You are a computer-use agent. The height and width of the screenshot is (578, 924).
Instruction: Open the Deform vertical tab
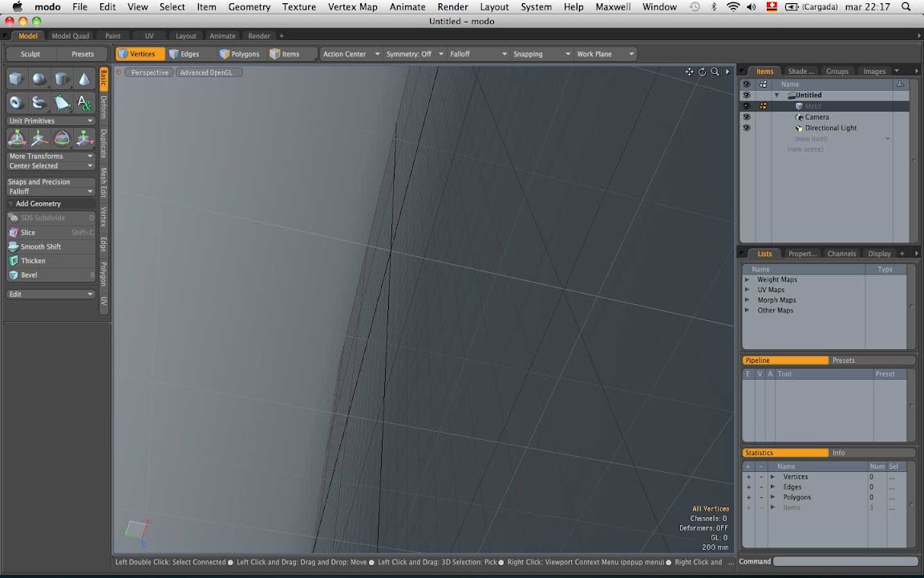pos(103,107)
